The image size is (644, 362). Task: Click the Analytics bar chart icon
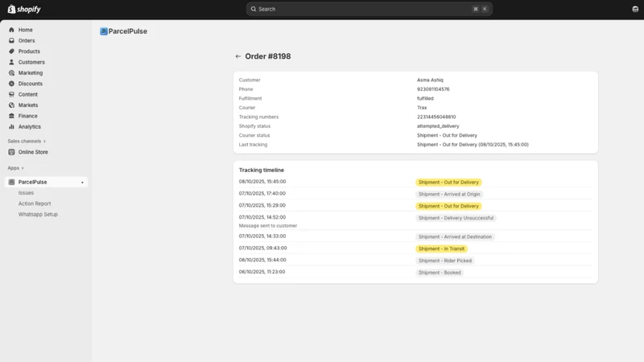11,126
